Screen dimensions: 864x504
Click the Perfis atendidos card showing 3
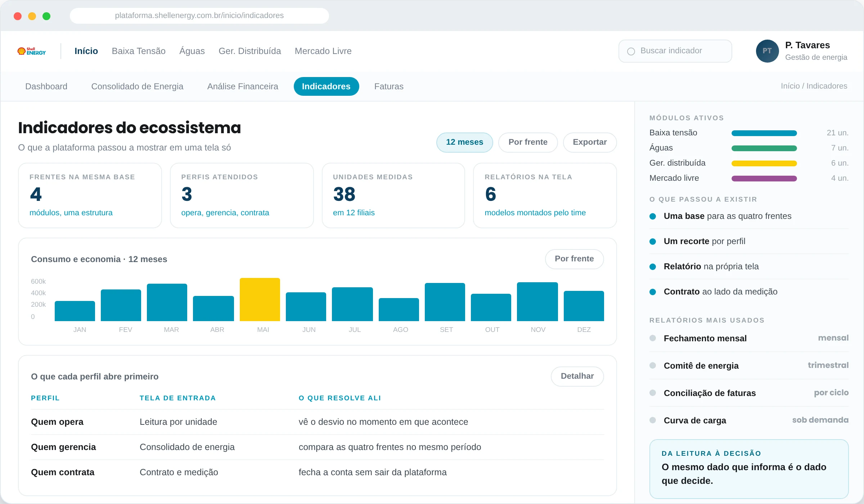point(242,195)
